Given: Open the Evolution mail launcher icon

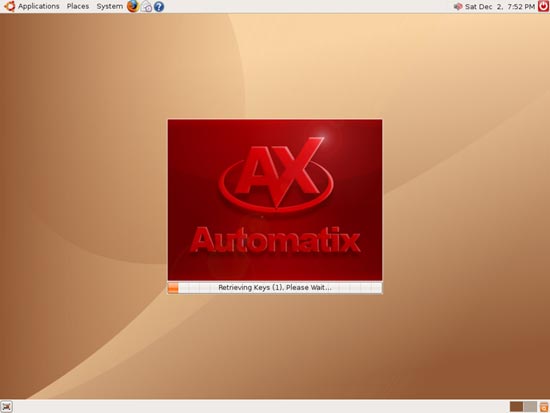Looking at the screenshot, I should click(146, 6).
